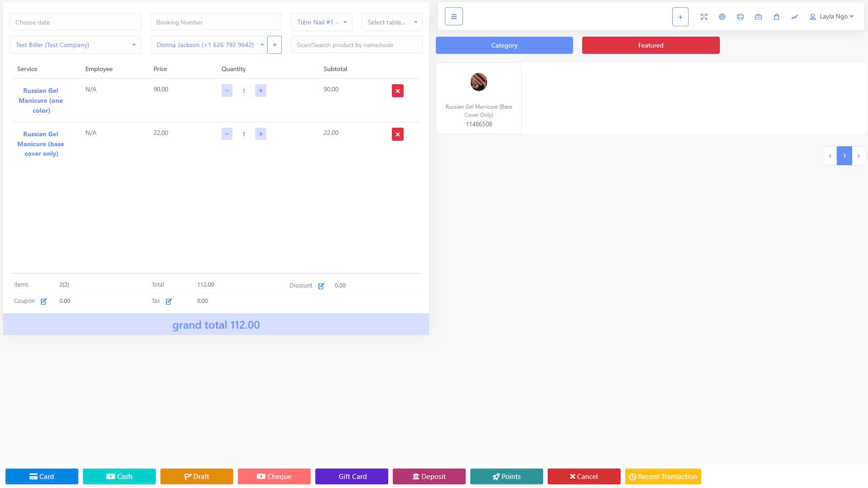Click the shopping bag icon
The width and height of the screenshot is (868, 488).
pos(776,17)
